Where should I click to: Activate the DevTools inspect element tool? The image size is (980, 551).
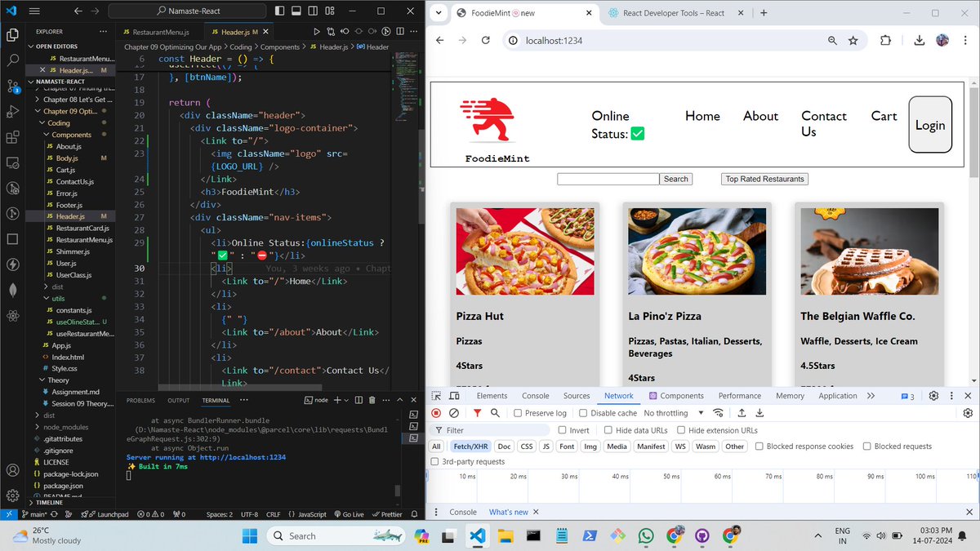[436, 396]
